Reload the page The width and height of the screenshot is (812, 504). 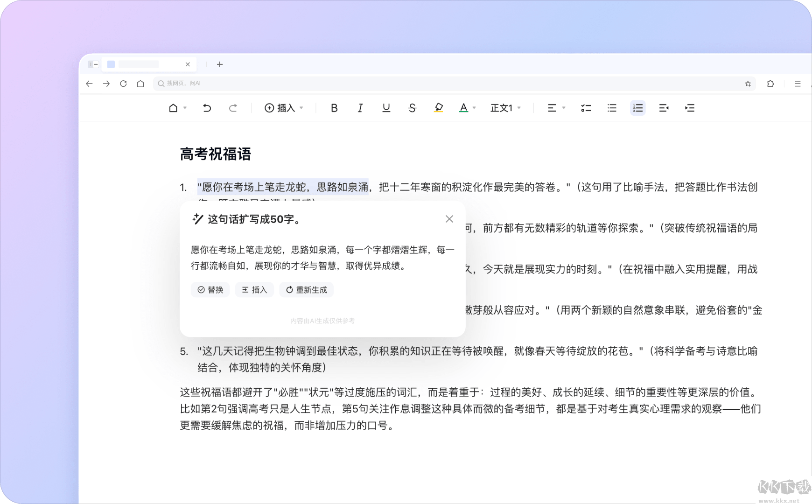point(123,84)
